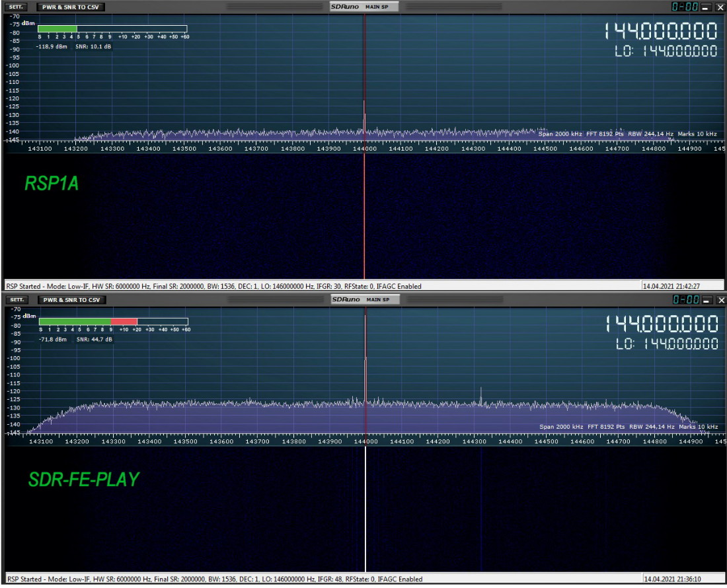
Task: Click the red S-meter section in lower window
Action: click(124, 322)
